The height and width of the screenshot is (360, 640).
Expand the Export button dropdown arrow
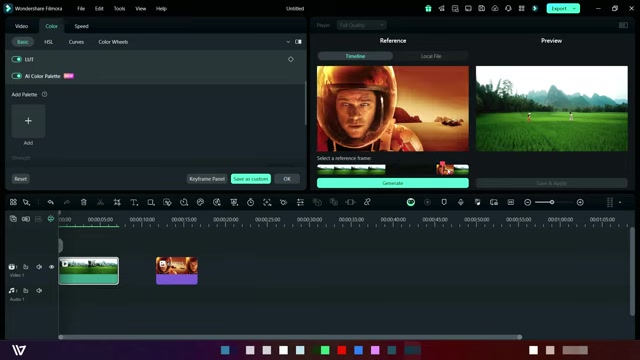coord(574,8)
